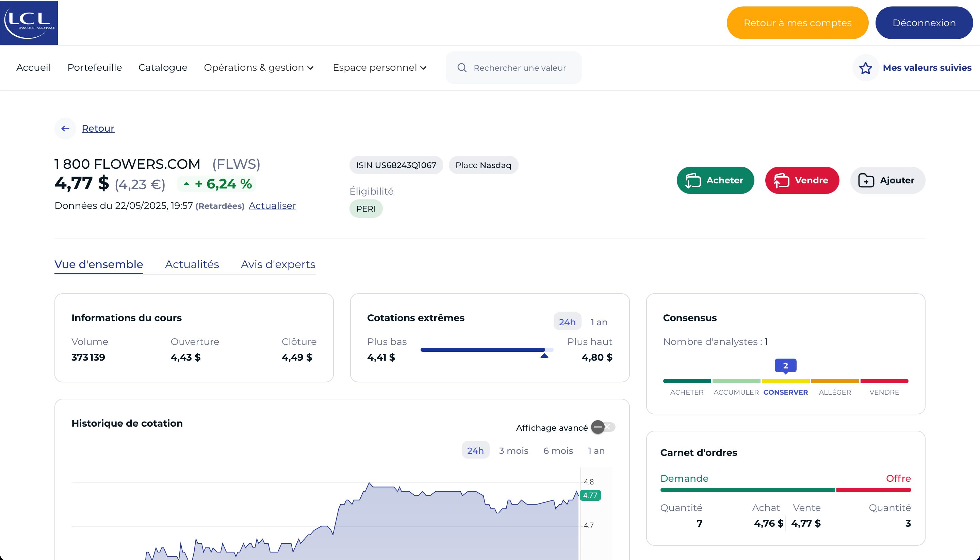The width and height of the screenshot is (980, 560).
Task: Click the 1 800 FLOWERS.COM stock title
Action: pyautogui.click(x=127, y=164)
